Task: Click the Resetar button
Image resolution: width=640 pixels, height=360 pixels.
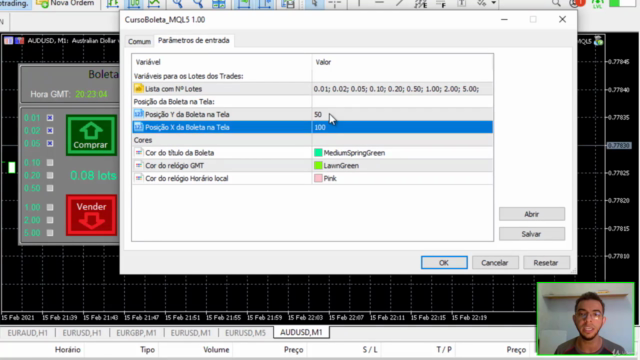Action: pyautogui.click(x=546, y=262)
